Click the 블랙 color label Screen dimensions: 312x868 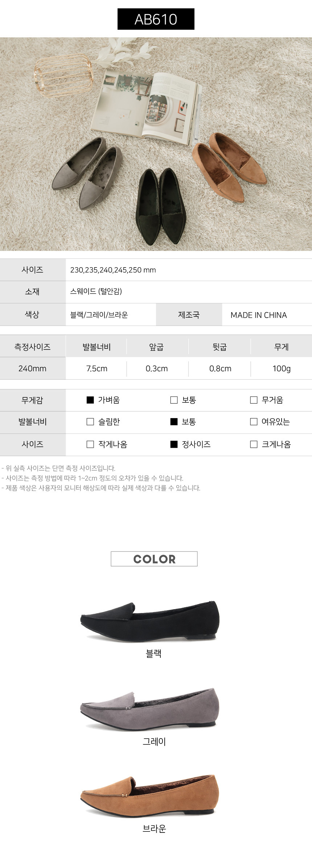click(x=153, y=653)
